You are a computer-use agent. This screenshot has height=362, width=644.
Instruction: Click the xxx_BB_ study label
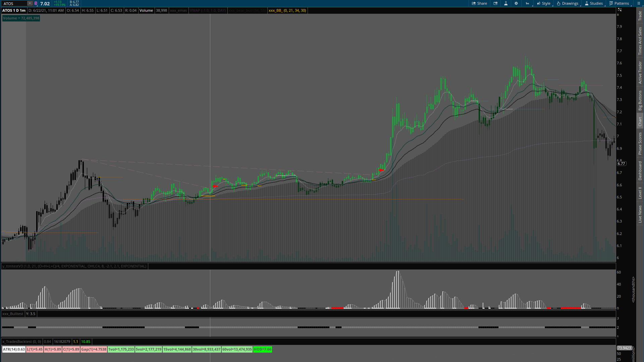click(287, 10)
